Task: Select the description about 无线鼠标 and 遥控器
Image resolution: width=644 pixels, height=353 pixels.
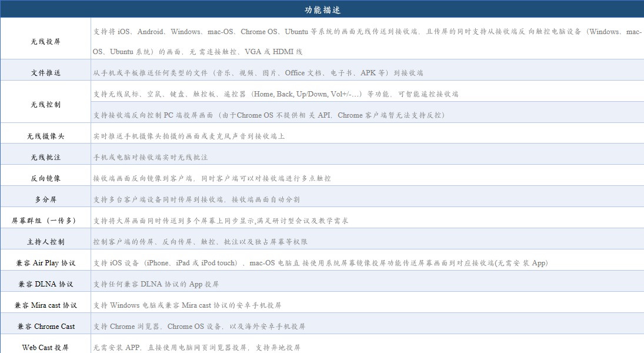Action: tap(276, 94)
